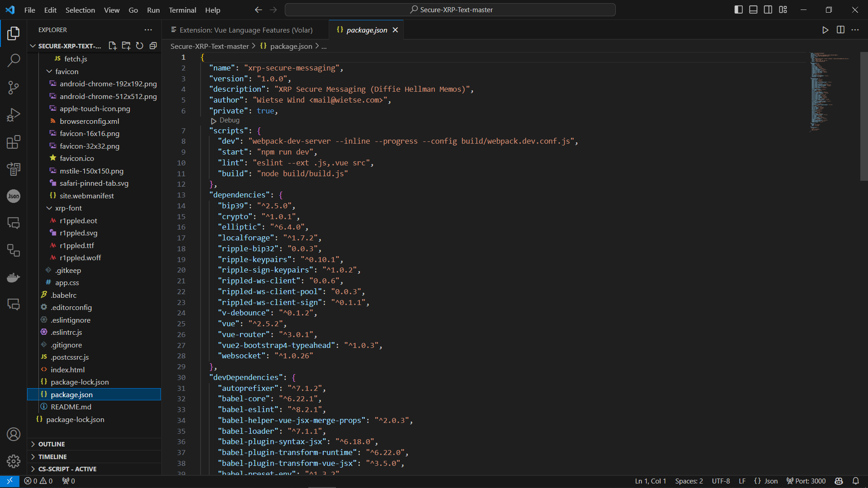Open the Extensions view

14,142
